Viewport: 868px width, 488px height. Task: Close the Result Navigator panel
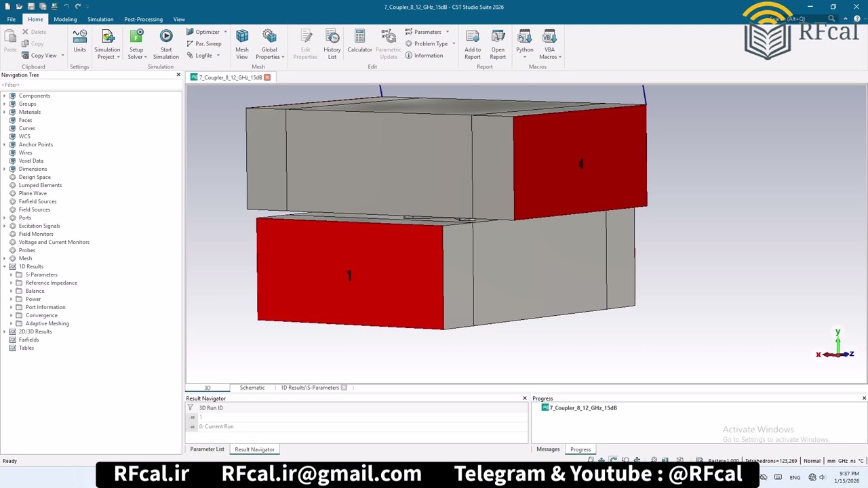click(524, 398)
